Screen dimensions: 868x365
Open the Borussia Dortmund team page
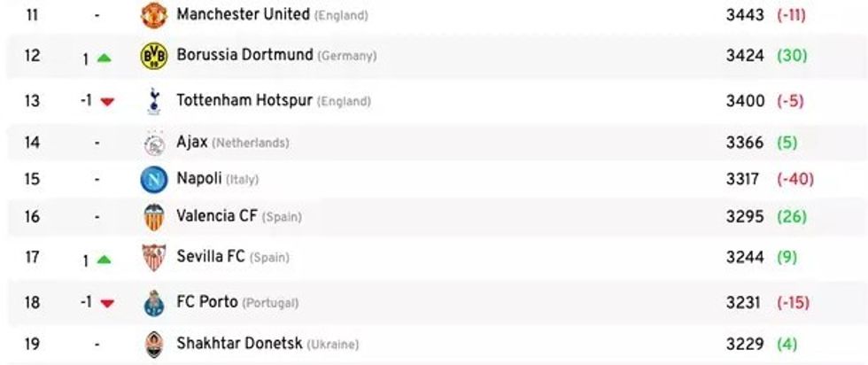244,56
